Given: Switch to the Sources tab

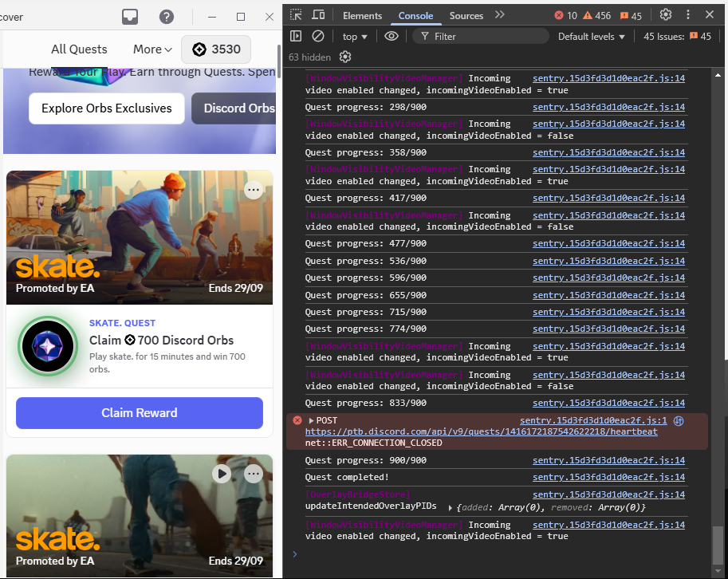Looking at the screenshot, I should pos(466,14).
